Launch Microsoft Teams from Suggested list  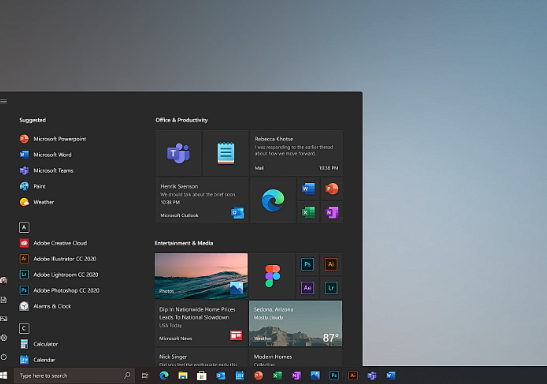(46, 171)
